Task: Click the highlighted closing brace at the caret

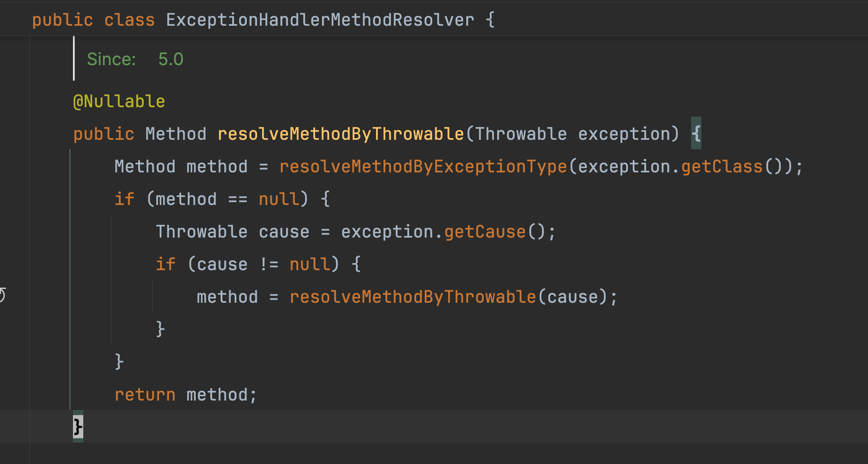Action: coord(78,427)
